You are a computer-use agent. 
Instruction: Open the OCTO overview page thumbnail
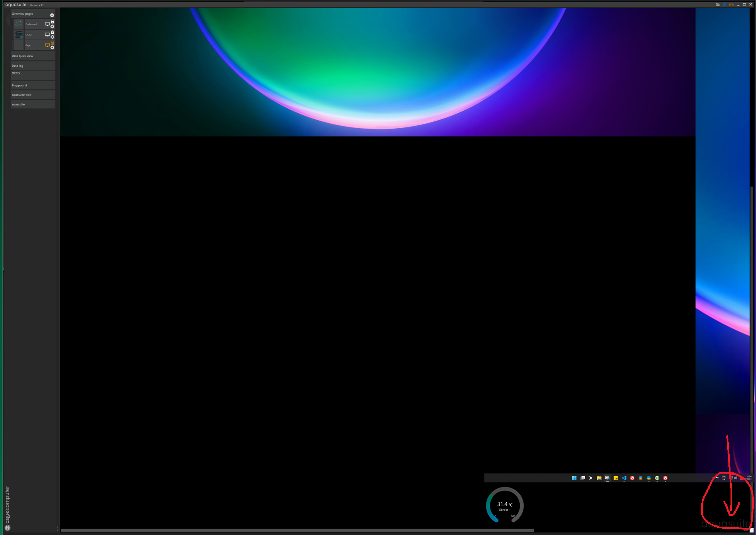19,35
